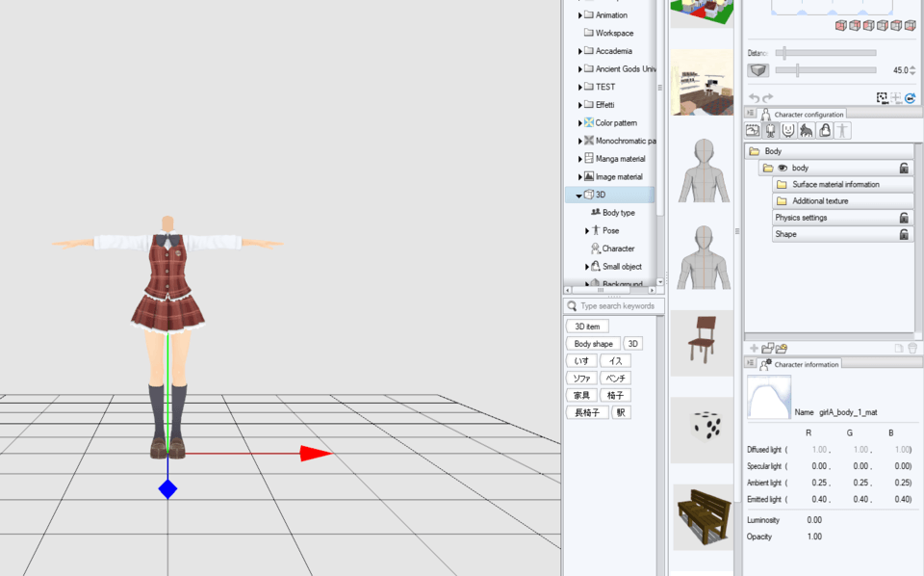
Task: Click the イス tag button
Action: pos(616,361)
